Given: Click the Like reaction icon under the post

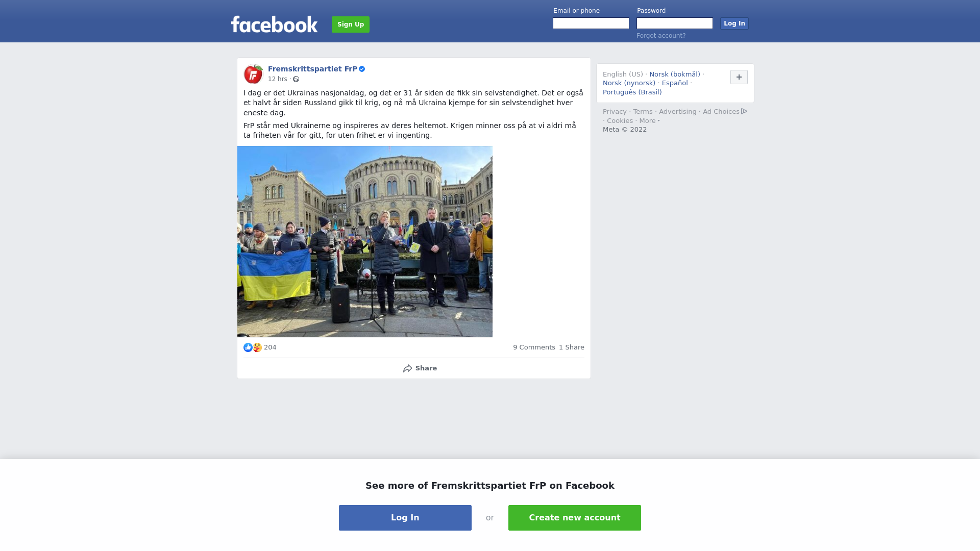Looking at the screenshot, I should coord(248,347).
